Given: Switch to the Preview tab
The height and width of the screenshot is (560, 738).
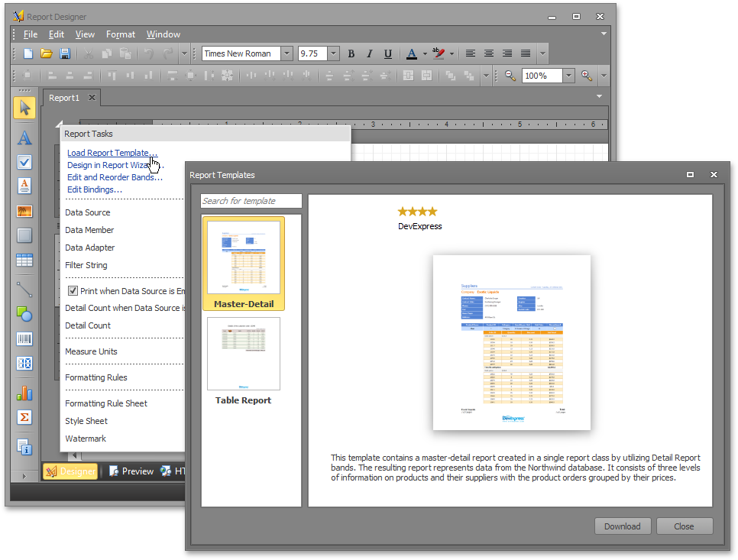Looking at the screenshot, I should pos(131,471).
